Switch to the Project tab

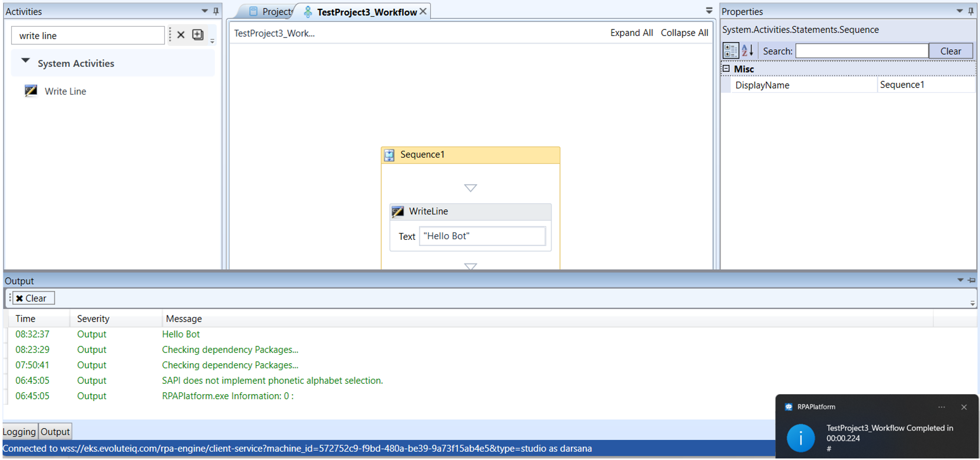[272, 11]
